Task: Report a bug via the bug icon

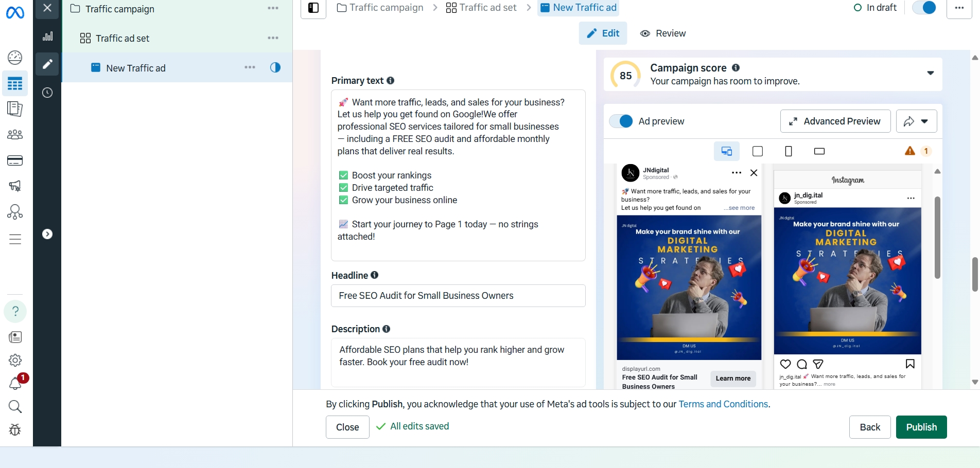Action: tap(15, 430)
